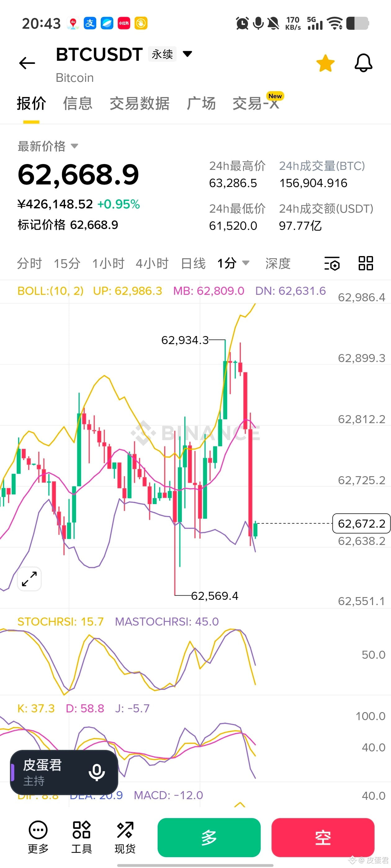
Task: Open the 1分 interval dropdown
Action: coord(233,263)
